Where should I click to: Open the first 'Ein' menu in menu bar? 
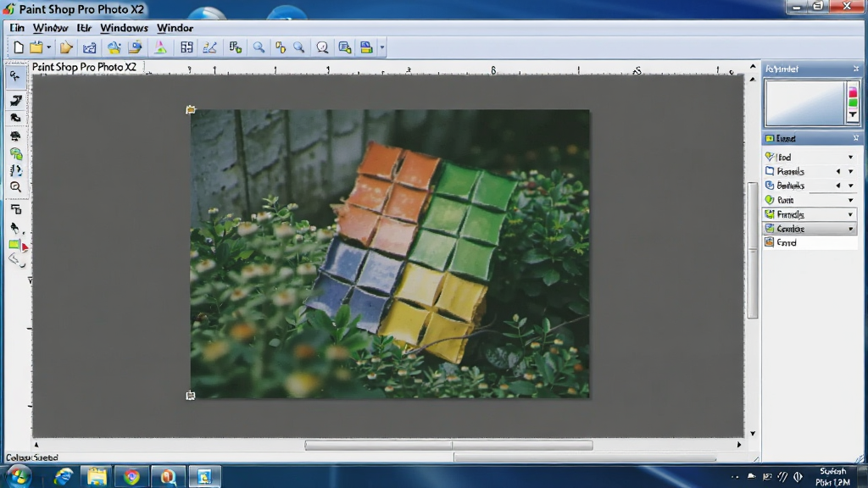pos(17,28)
